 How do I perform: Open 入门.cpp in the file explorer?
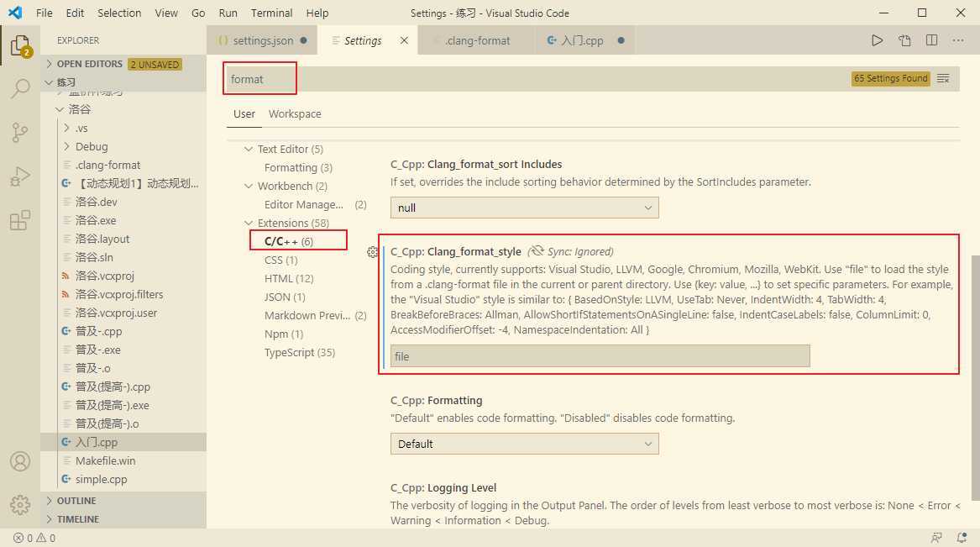(x=123, y=443)
